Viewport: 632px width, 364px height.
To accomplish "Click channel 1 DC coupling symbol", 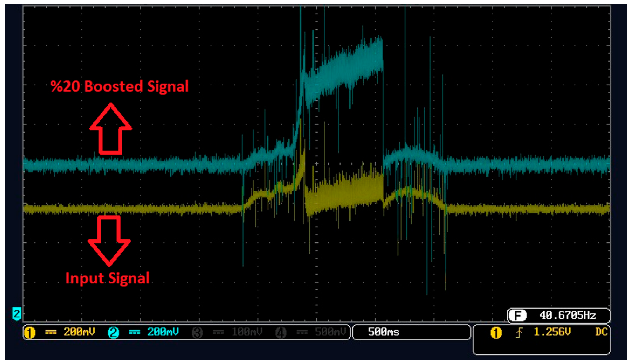I will coord(50,332).
